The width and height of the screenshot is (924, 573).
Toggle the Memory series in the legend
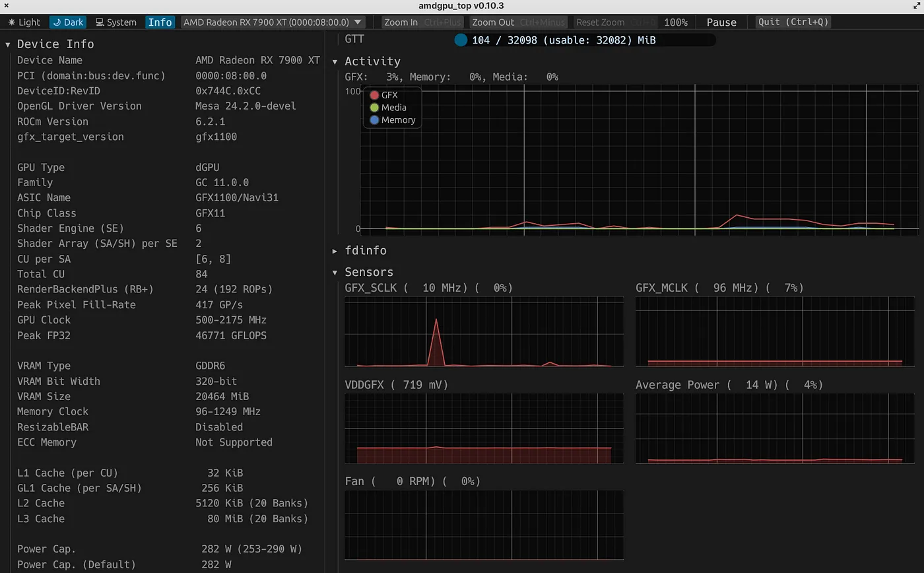pos(393,120)
